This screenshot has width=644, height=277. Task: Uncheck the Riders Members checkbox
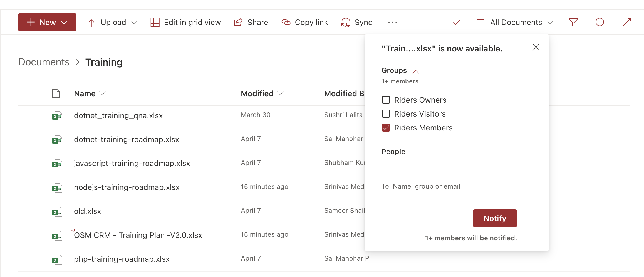(x=386, y=128)
